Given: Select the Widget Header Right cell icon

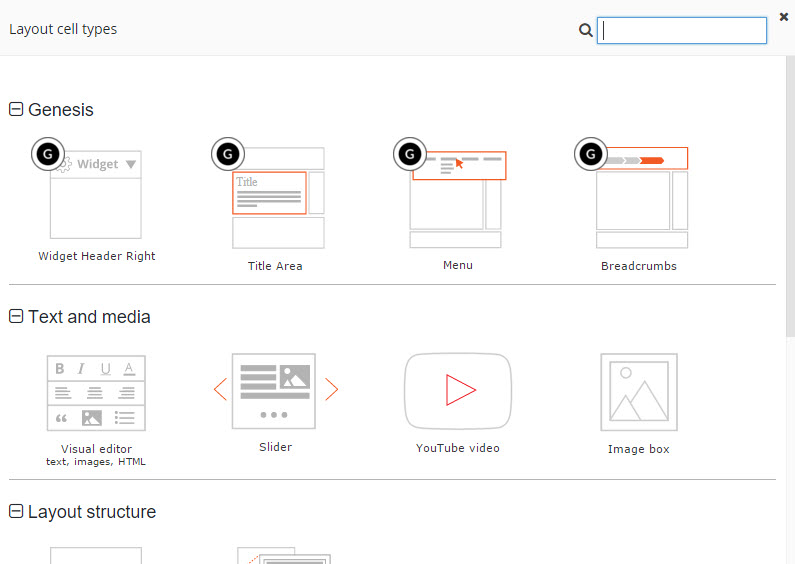Looking at the screenshot, I should 87,188.
